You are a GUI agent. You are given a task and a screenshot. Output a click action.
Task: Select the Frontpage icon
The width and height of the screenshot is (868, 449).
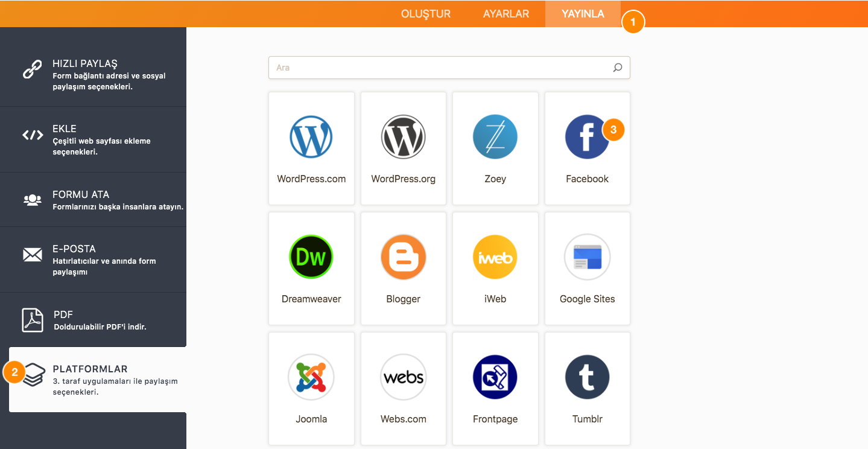(x=495, y=377)
